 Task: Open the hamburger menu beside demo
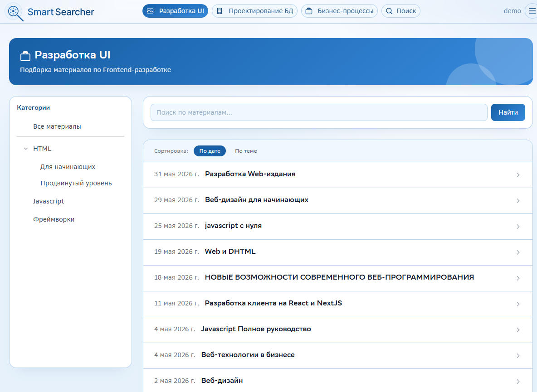532,11
